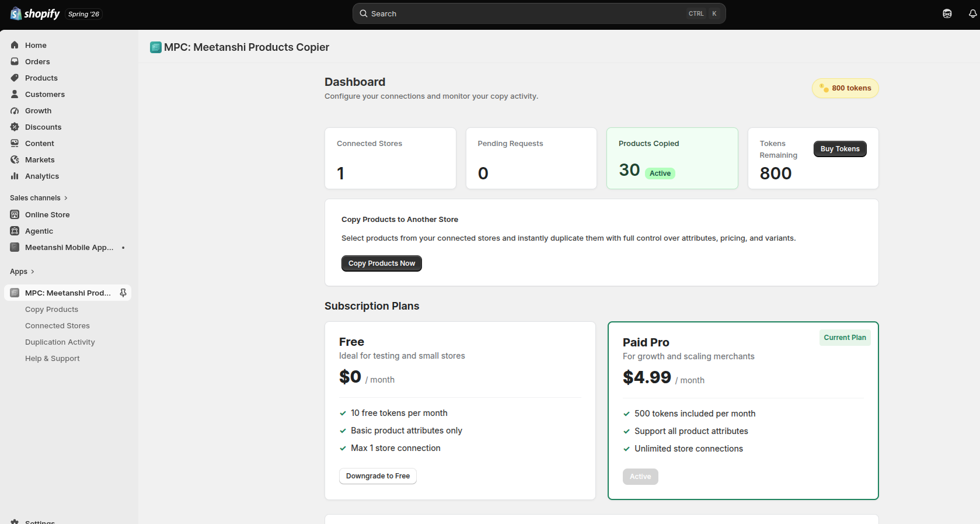Click the Analytics bar chart icon
The image size is (980, 524).
click(x=15, y=176)
